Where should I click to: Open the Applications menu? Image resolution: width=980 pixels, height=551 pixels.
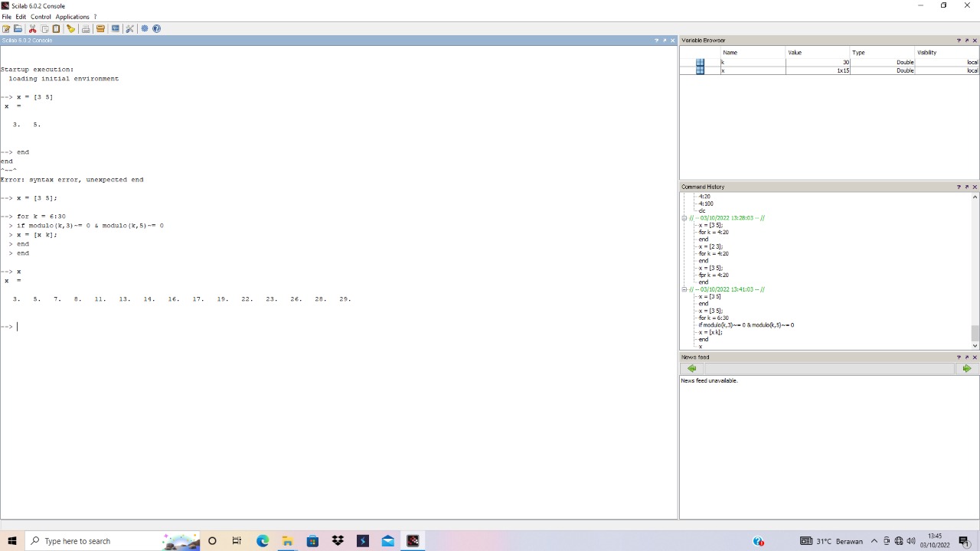point(72,16)
